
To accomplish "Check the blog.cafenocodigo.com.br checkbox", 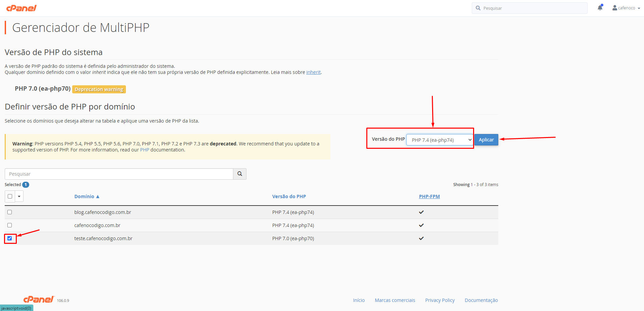I will point(9,212).
